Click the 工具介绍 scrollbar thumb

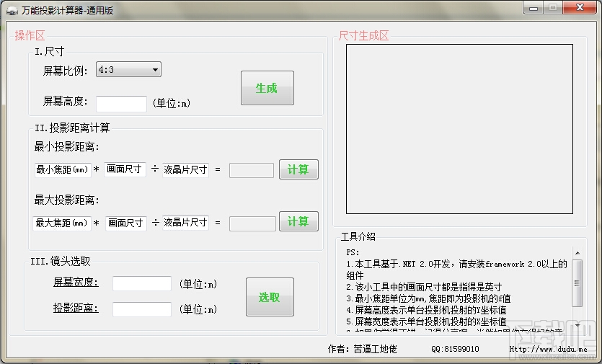[577, 283]
